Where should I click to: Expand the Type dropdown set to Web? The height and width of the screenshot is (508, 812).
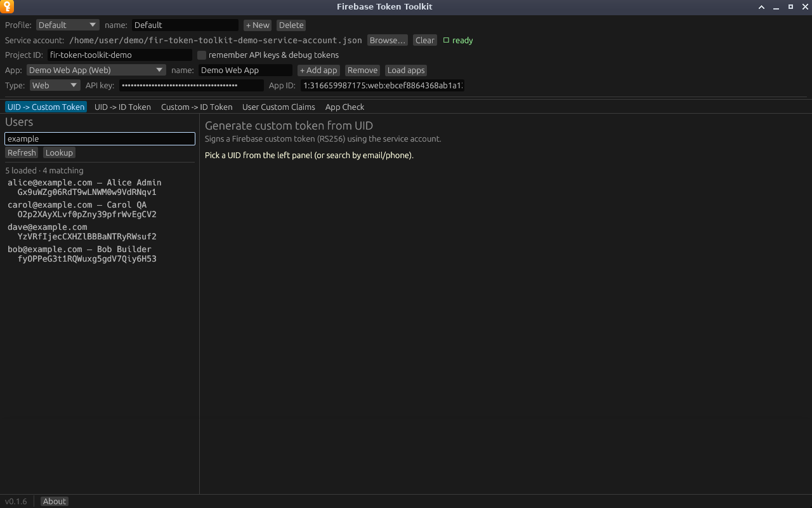55,86
